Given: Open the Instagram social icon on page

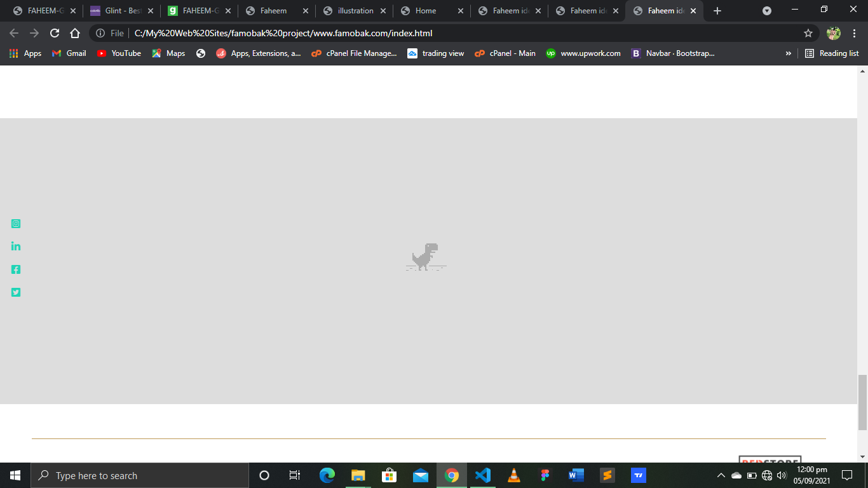Looking at the screenshot, I should (x=16, y=224).
